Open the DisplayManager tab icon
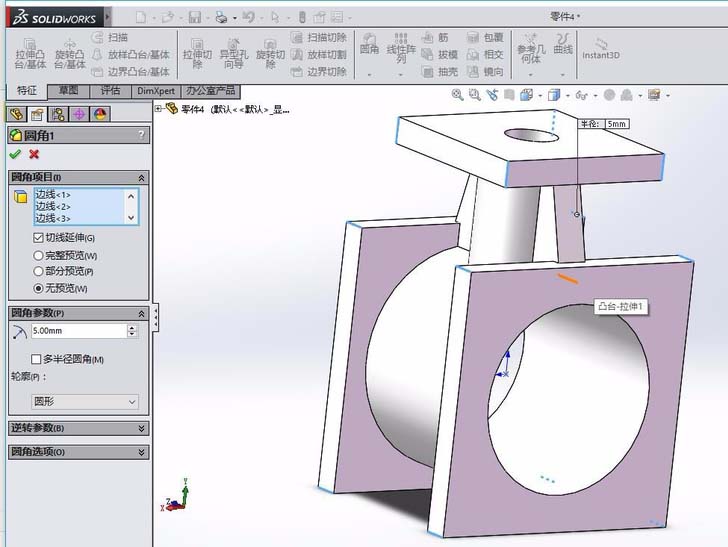Viewport: 728px width, 547px height. point(100,114)
